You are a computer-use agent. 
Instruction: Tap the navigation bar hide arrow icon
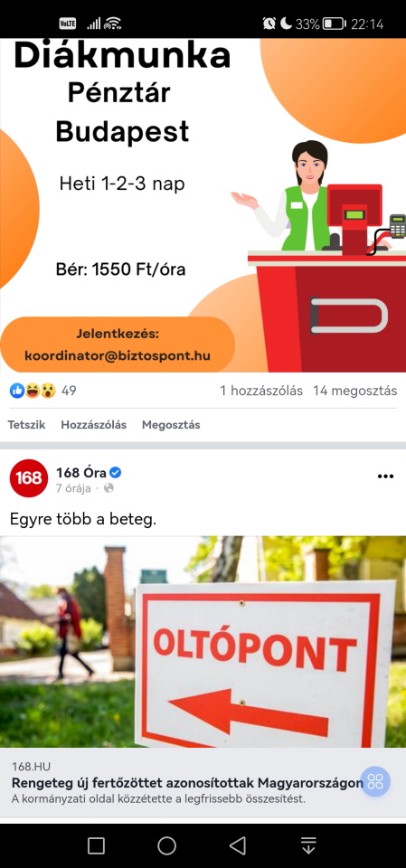coord(308,845)
